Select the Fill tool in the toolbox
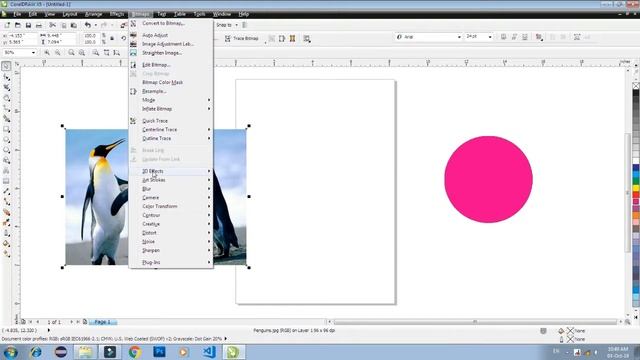 6,243
